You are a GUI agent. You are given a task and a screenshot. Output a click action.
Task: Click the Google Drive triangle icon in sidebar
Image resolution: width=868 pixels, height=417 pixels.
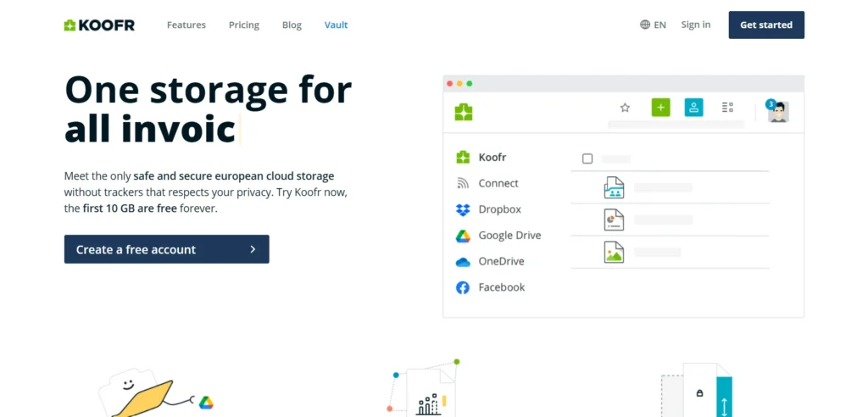(x=463, y=236)
